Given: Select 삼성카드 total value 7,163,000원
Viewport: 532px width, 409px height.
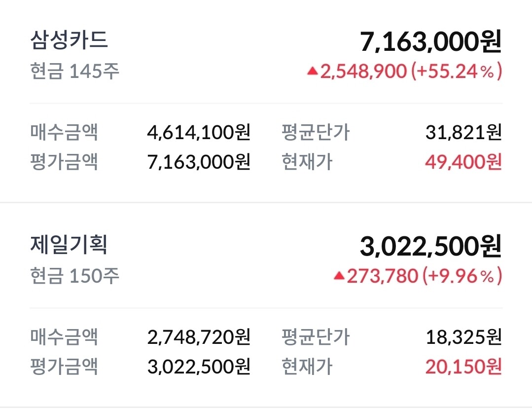Looking at the screenshot, I should [430, 42].
